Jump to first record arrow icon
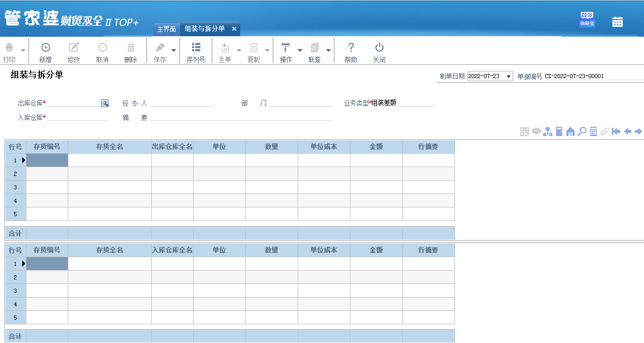The image size is (644, 343). (616, 131)
